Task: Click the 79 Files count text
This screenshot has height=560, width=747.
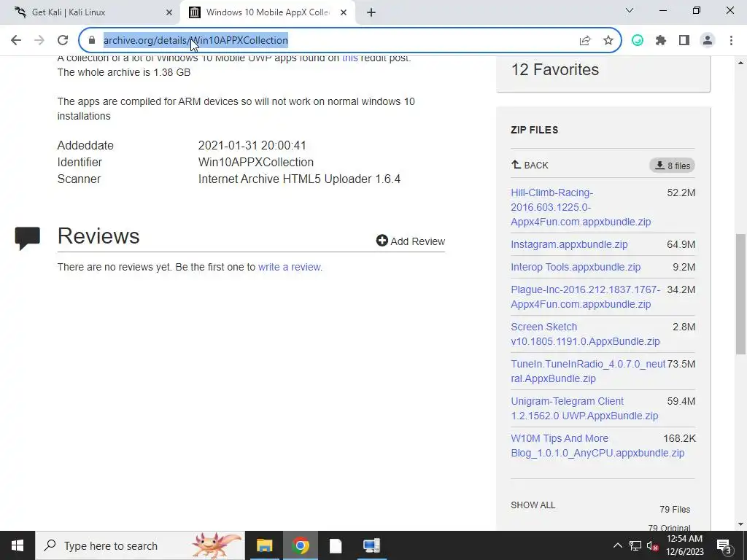Action: 675,510
